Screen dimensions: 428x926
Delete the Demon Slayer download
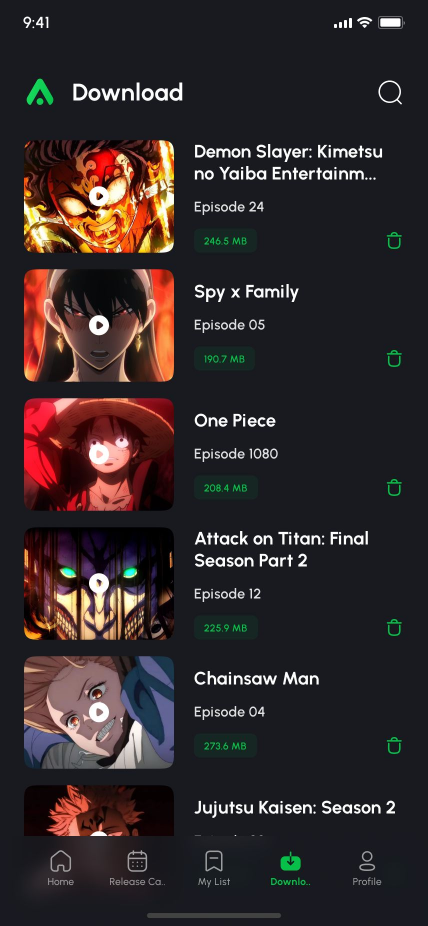pyautogui.click(x=394, y=240)
